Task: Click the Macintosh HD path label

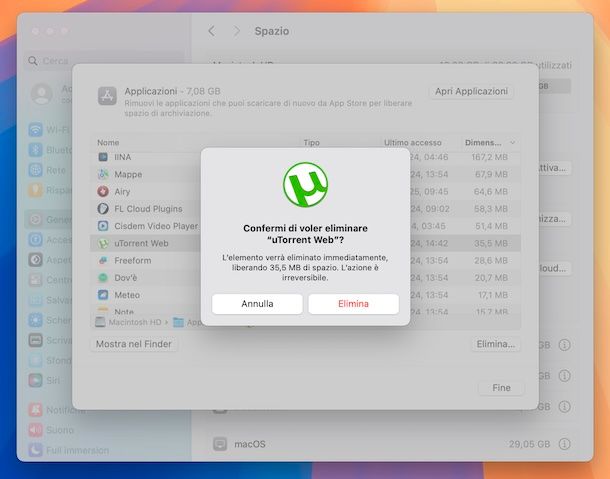Action: tap(135, 322)
